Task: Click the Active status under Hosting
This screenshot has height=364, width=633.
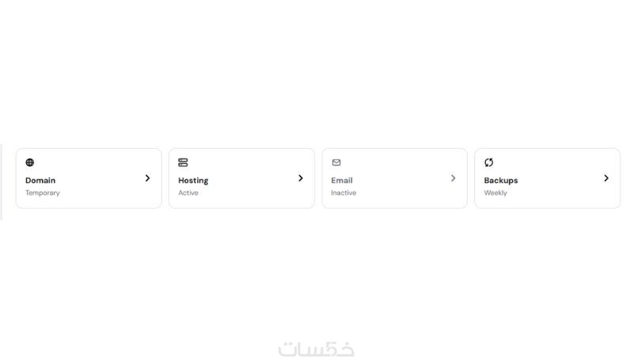Action: (188, 193)
